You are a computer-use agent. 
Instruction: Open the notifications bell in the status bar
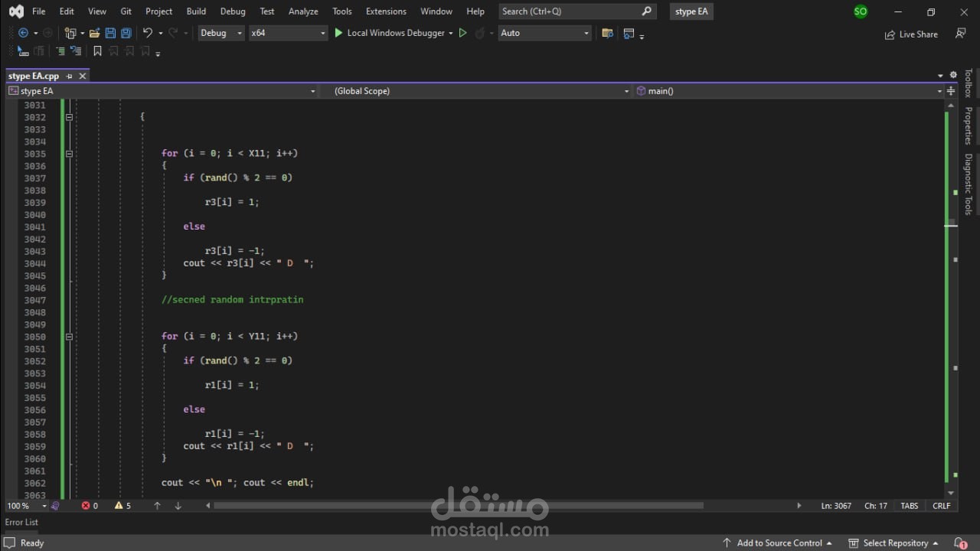961,543
